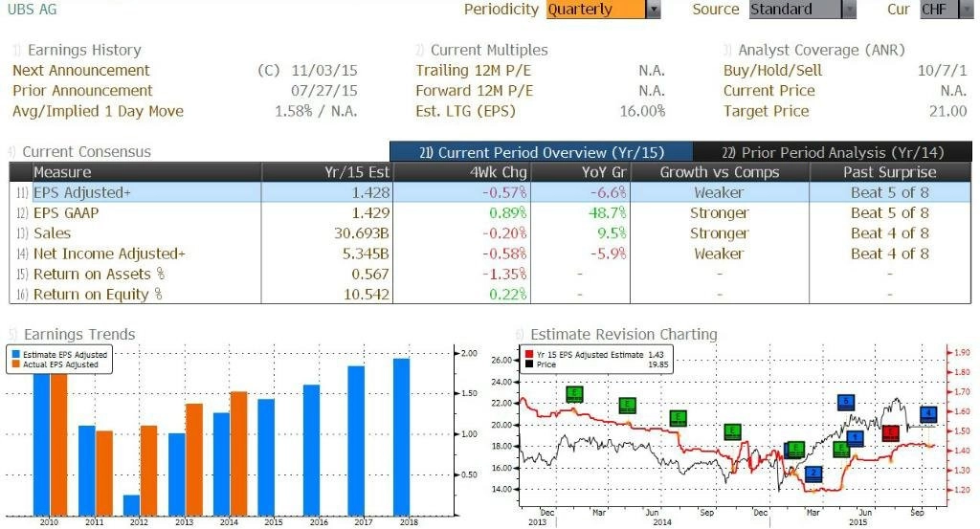Click the Avg/Implied 1 Day Move value
The width and height of the screenshot is (980, 529).
tap(316, 111)
